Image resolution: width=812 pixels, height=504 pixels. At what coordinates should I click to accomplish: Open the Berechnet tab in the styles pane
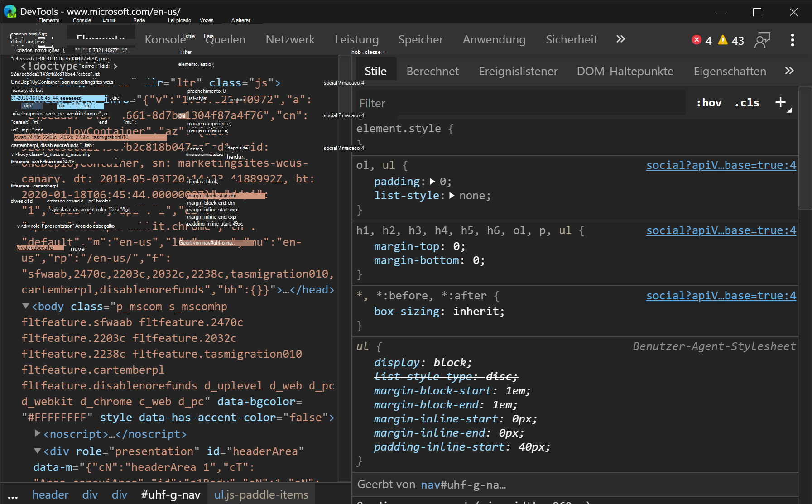point(432,71)
